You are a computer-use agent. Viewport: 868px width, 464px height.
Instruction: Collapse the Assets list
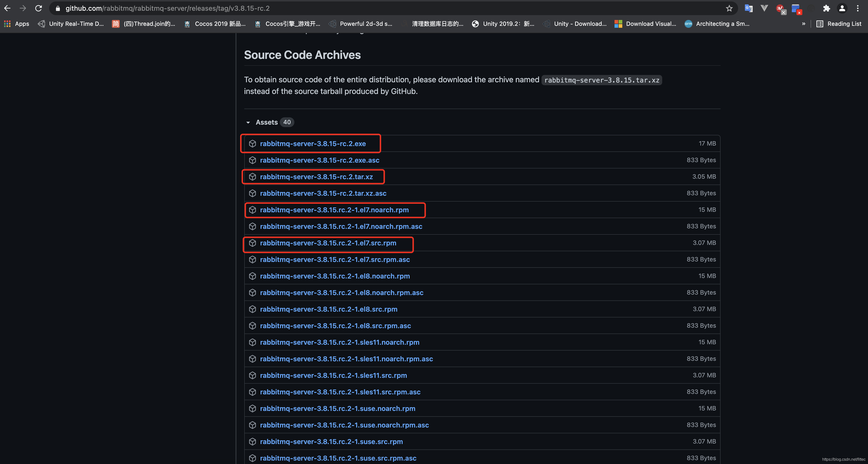click(248, 122)
